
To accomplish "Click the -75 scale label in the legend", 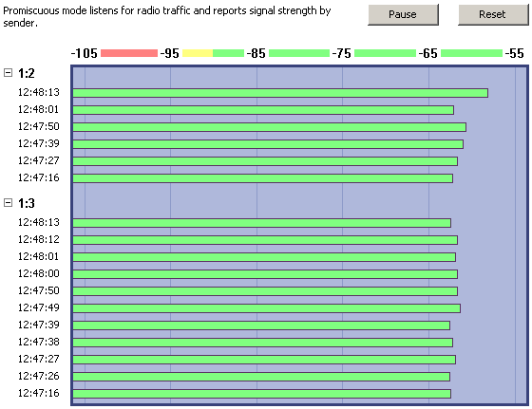I will point(341,53).
